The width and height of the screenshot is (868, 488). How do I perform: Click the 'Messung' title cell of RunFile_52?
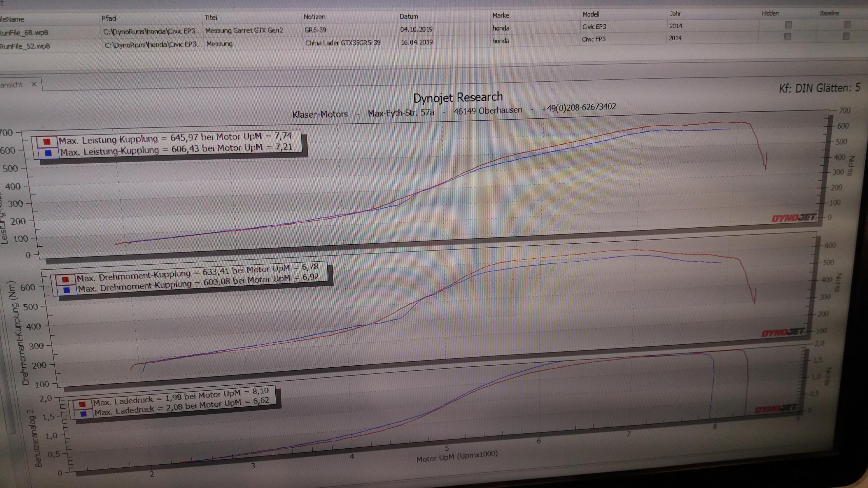[219, 44]
